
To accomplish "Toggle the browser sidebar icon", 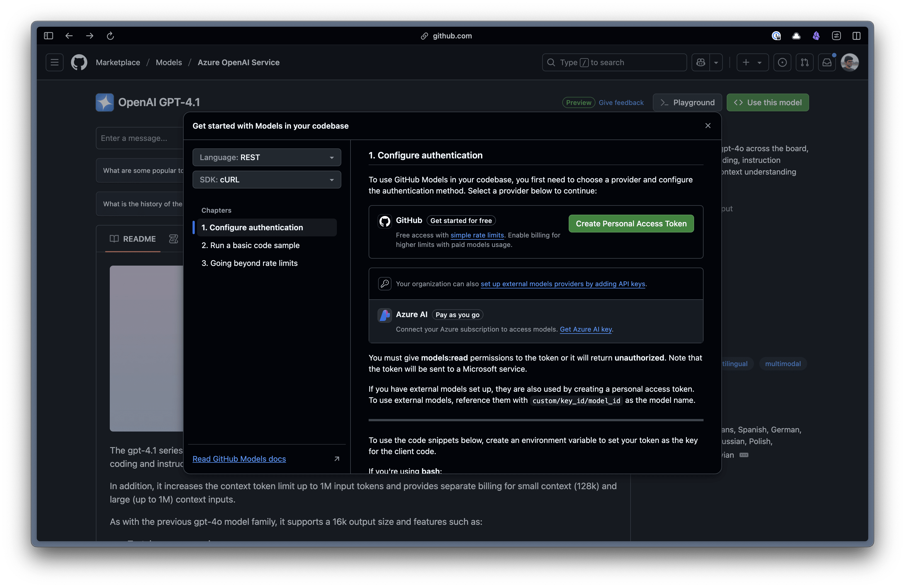I will [x=48, y=36].
